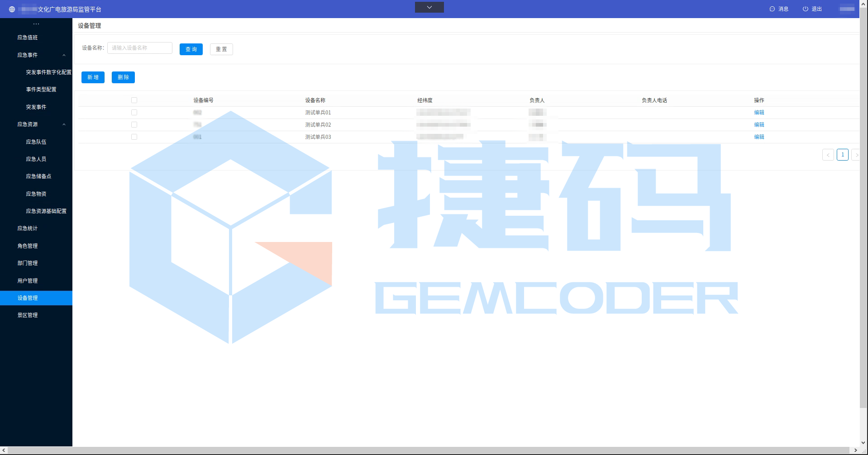
Task: Check the row for 测试单兵02
Action: click(134, 125)
